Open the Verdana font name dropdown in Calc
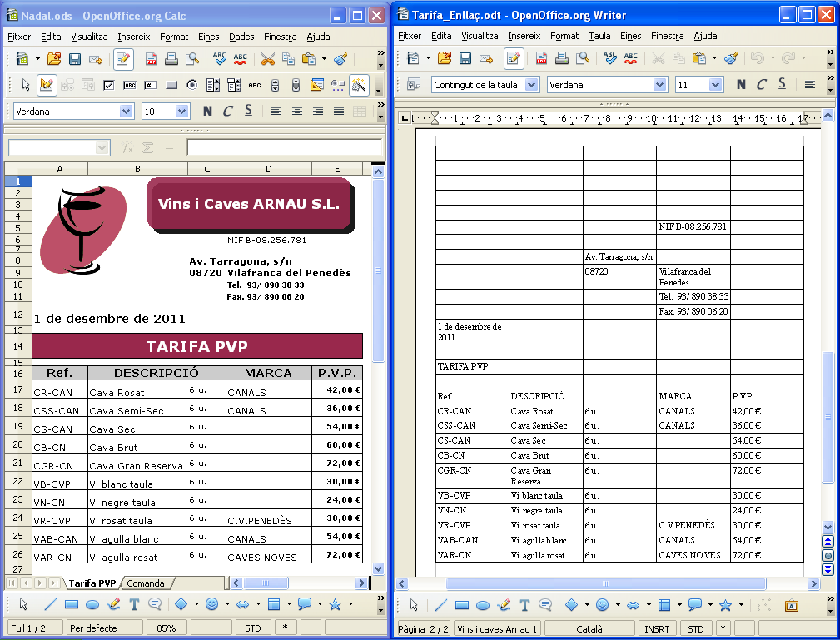The height and width of the screenshot is (640, 840). [126, 112]
